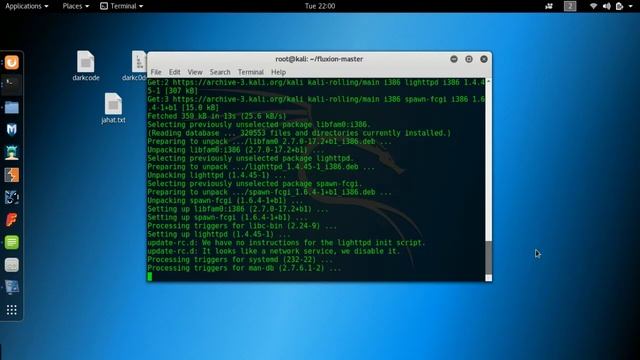Click the green terminal cursor block
Viewport: 640px width, 360px height.
tap(150, 276)
